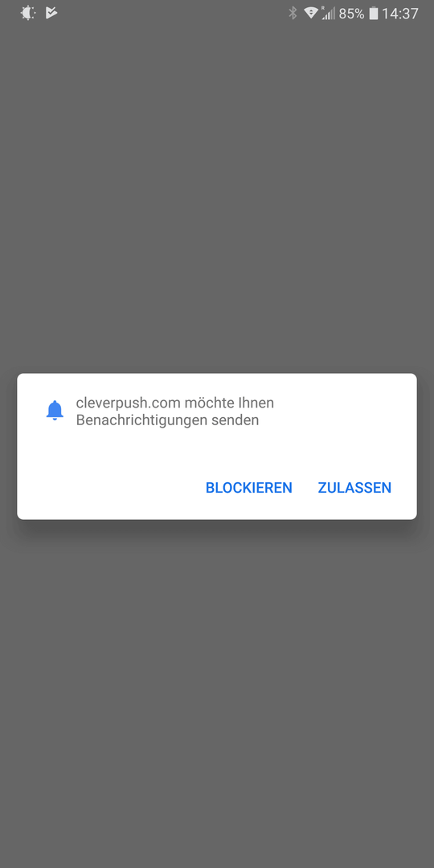This screenshot has height=868, width=434.
Task: Tap the 14:37 clock in status bar
Action: click(x=399, y=14)
